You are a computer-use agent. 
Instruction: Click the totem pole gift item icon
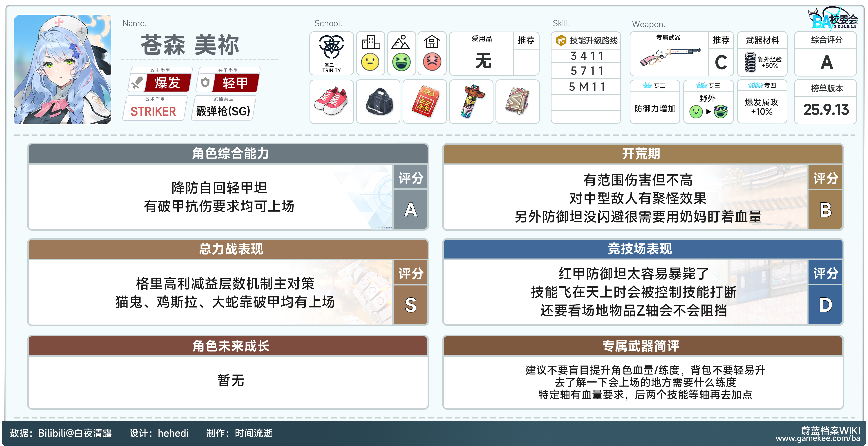click(x=471, y=101)
